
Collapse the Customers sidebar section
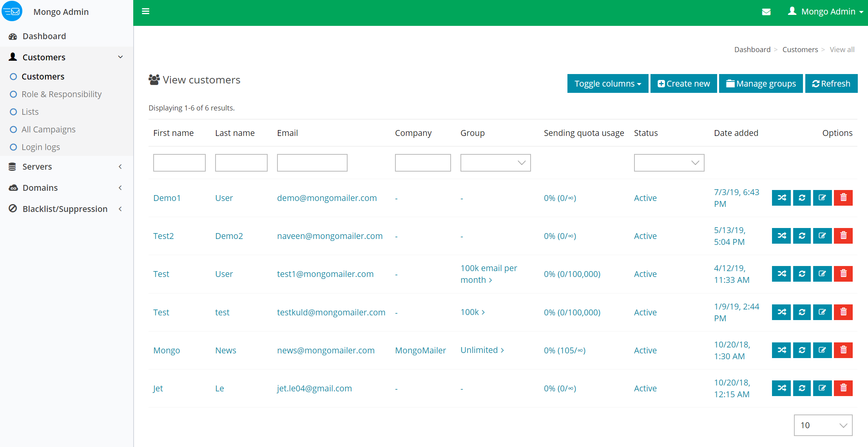(67, 57)
